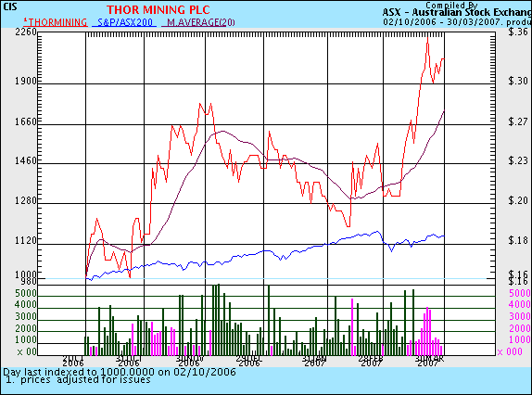Click the 1280 left axis label

(x=26, y=200)
